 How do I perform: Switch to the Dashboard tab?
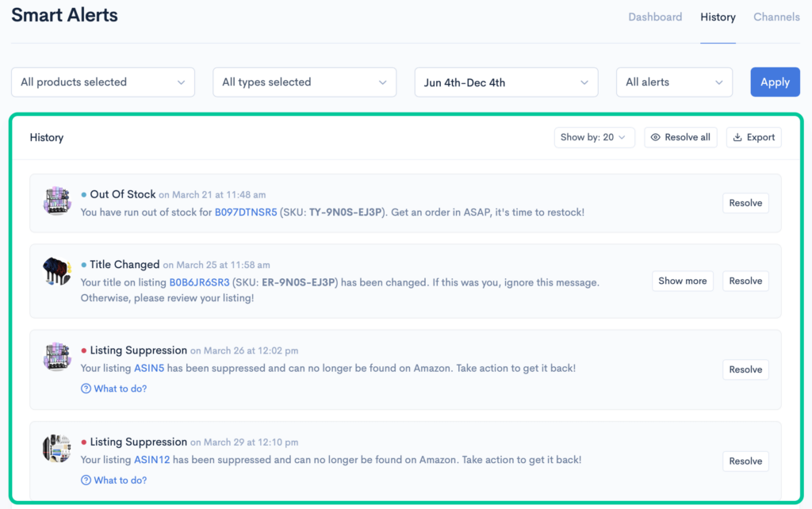click(655, 17)
